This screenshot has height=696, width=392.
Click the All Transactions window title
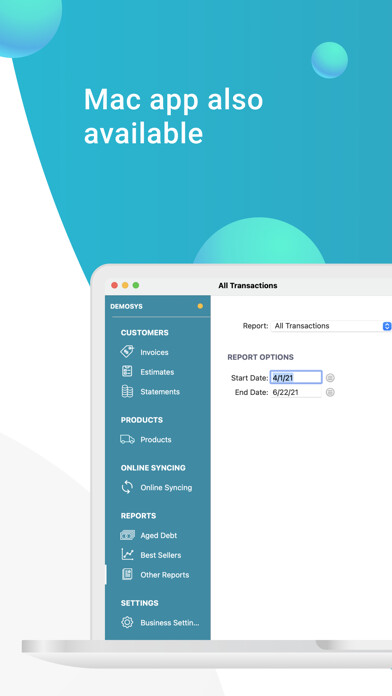[248, 285]
